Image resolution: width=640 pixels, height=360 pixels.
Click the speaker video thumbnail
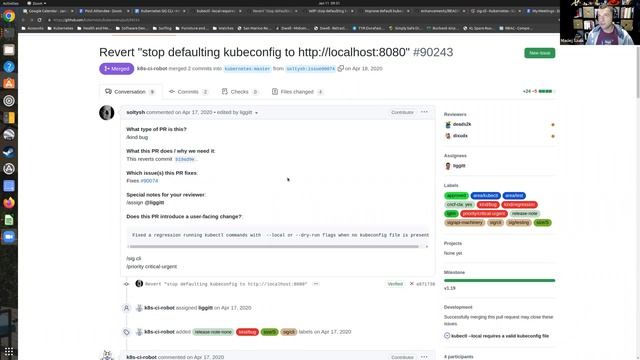(600, 22)
